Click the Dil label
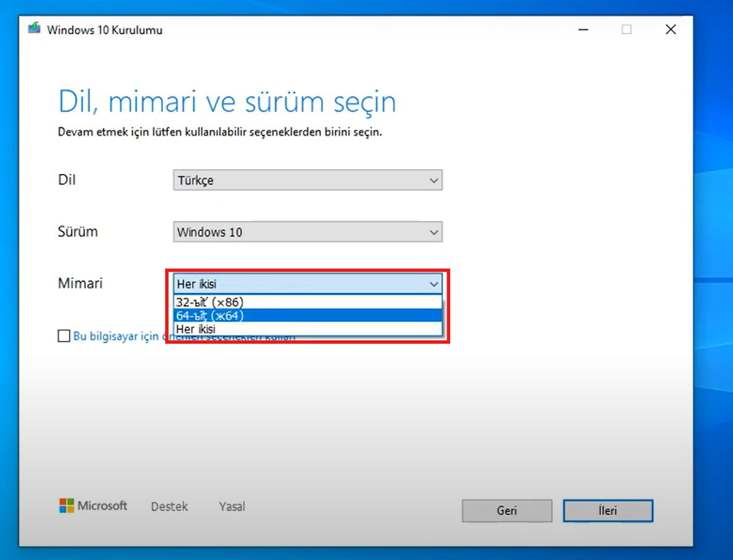Viewport: 733px width, 560px height. [x=67, y=179]
